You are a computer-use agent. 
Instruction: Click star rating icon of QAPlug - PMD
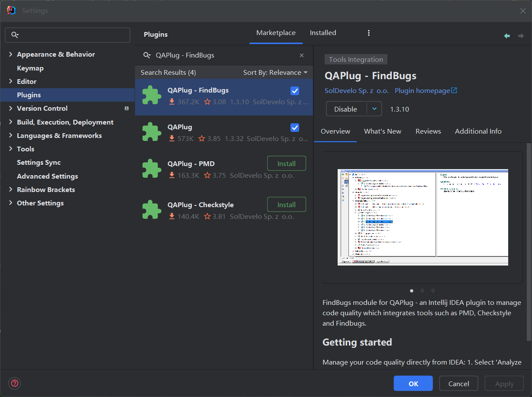click(x=207, y=176)
